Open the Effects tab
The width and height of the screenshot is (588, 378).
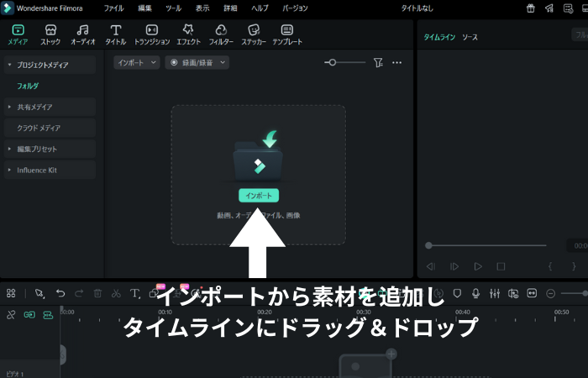(x=189, y=34)
